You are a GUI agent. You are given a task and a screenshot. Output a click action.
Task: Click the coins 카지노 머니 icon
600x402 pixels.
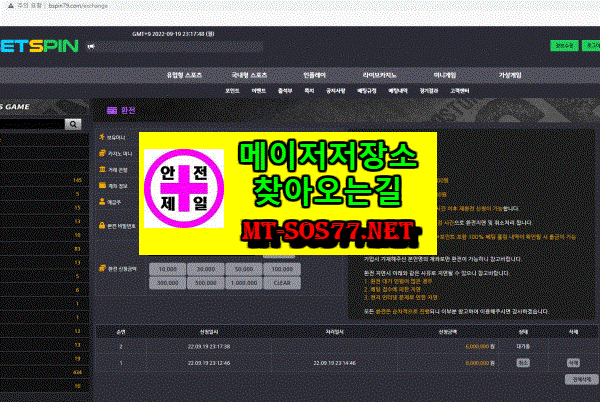click(102, 153)
